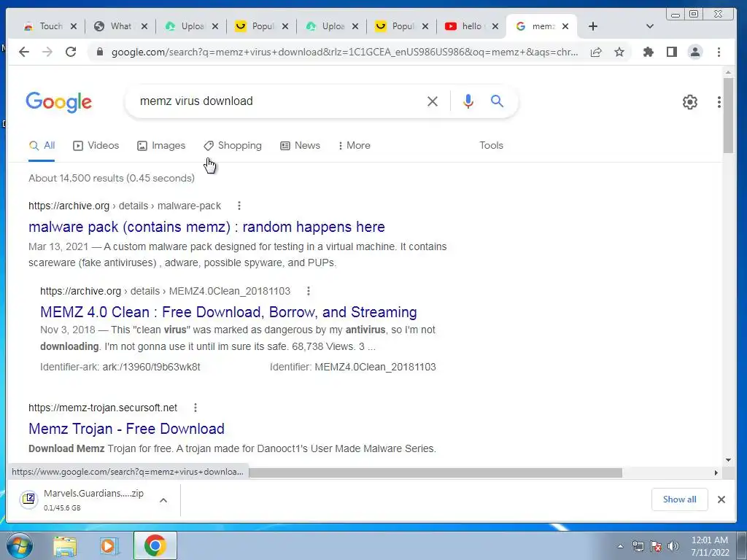Image resolution: width=747 pixels, height=560 pixels.
Task: Click scroll-right arrow on horizontal scrollbar
Action: coord(716,472)
